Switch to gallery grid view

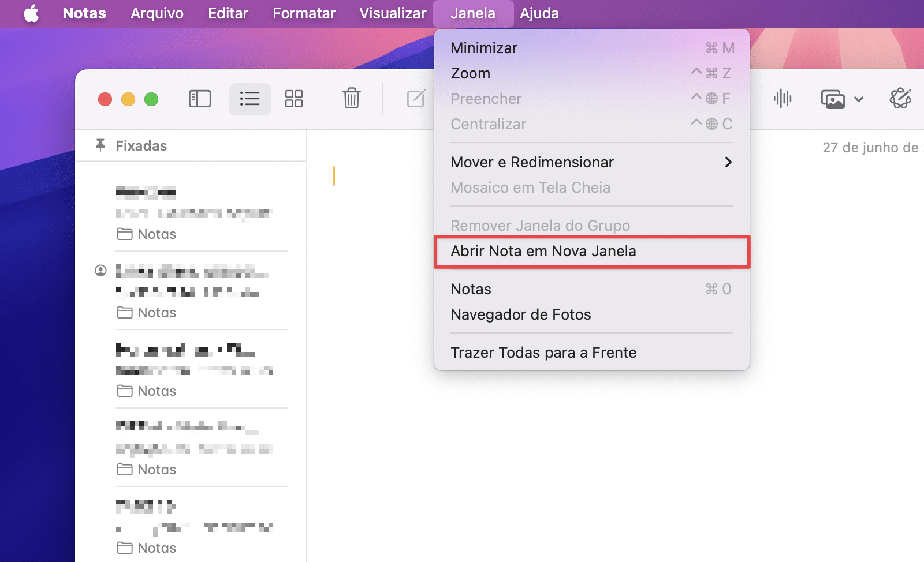pos(294,99)
